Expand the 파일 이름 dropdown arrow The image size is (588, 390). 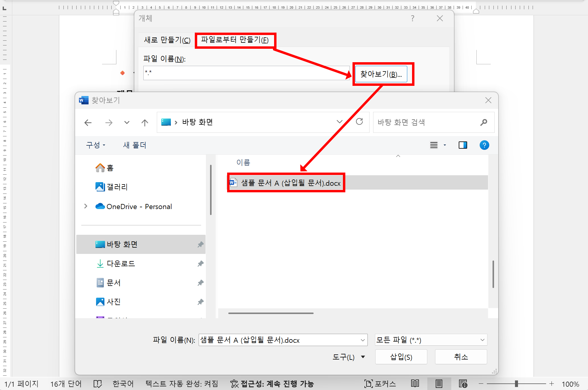point(363,340)
